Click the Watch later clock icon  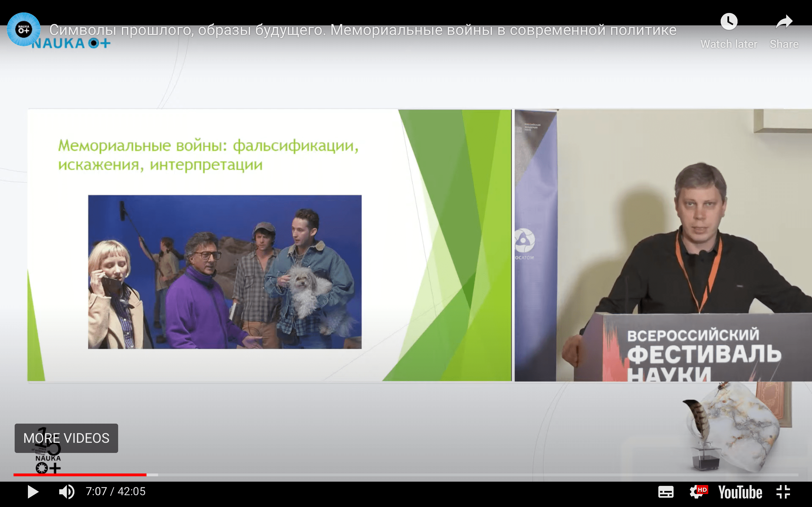point(729,22)
